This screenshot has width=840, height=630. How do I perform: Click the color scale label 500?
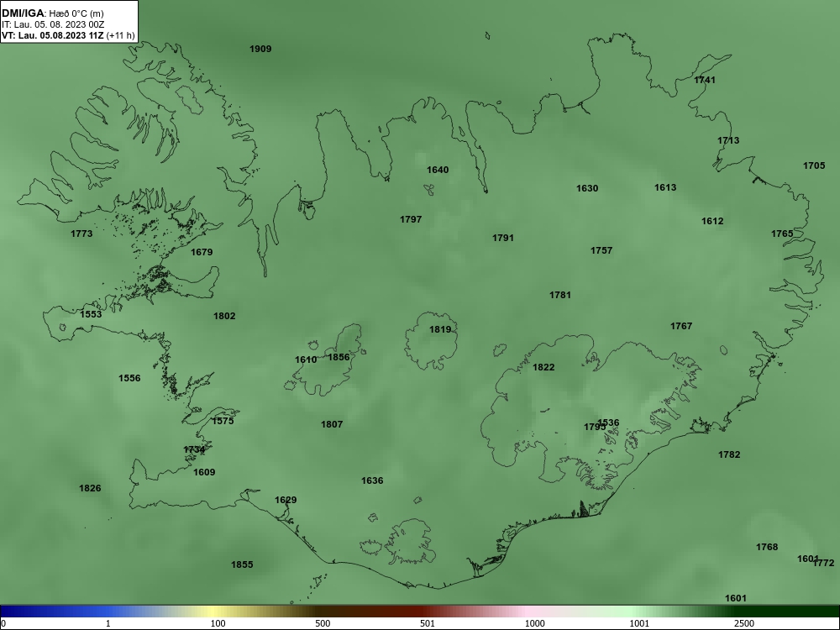click(x=323, y=623)
